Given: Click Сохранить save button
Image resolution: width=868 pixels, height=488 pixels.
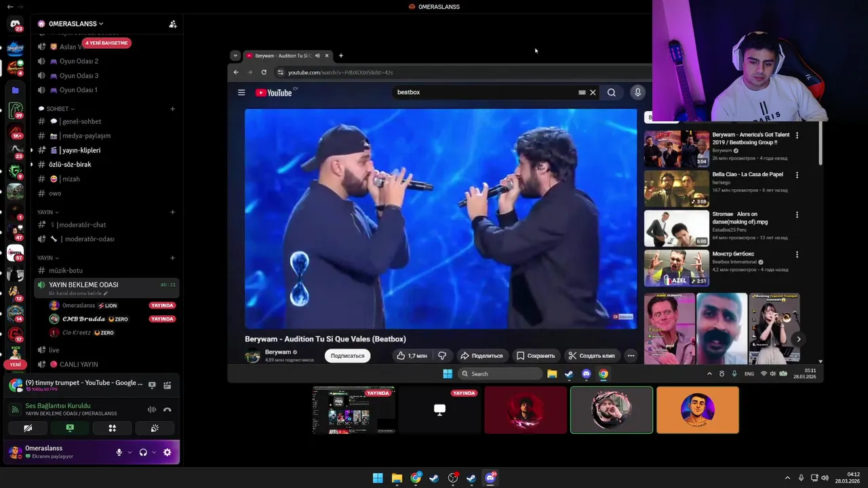Looking at the screenshot, I should [x=536, y=356].
